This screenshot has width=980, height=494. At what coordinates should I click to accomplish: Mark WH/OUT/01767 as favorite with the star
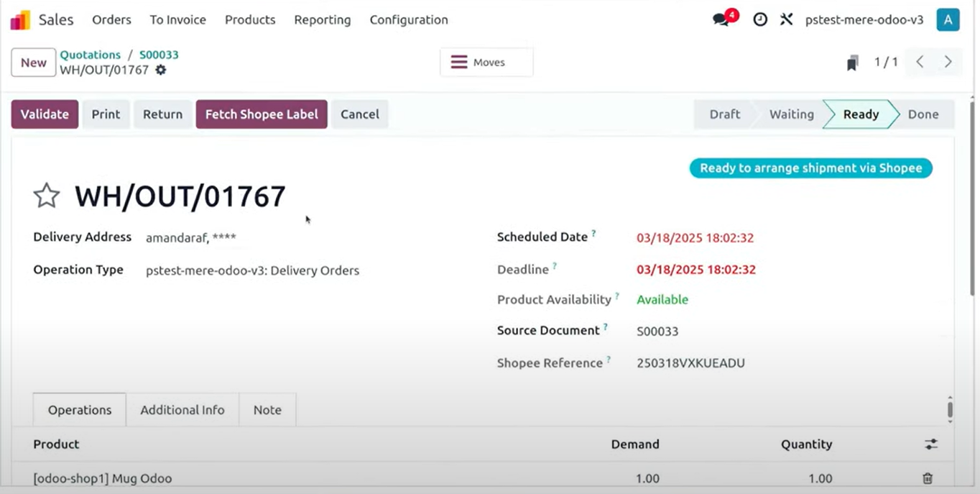tap(47, 196)
